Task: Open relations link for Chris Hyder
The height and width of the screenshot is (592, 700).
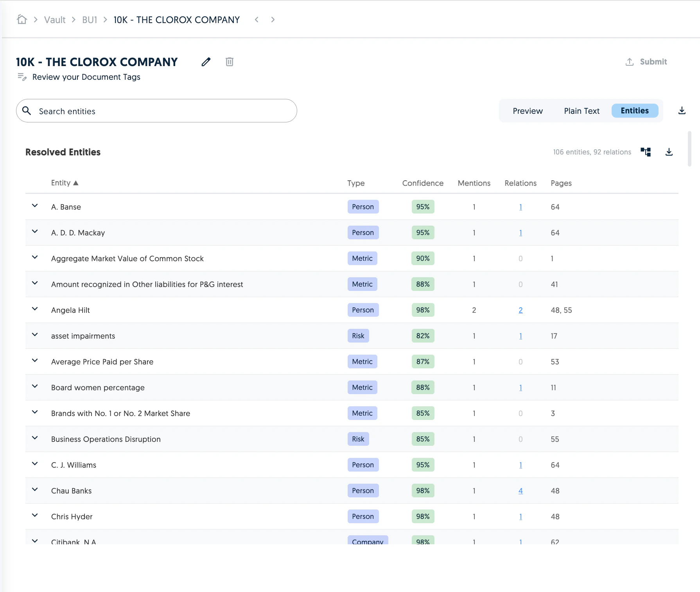Action: click(x=521, y=517)
